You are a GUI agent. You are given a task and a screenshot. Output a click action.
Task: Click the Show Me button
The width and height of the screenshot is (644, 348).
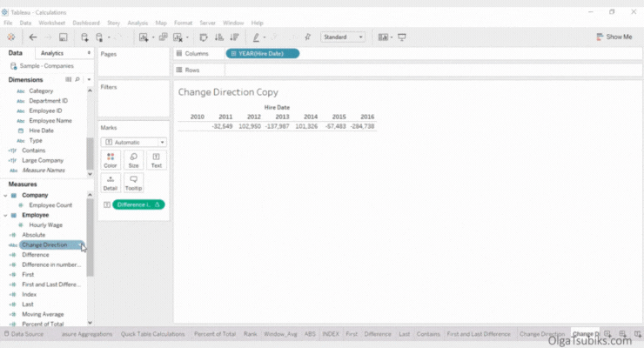[614, 37]
